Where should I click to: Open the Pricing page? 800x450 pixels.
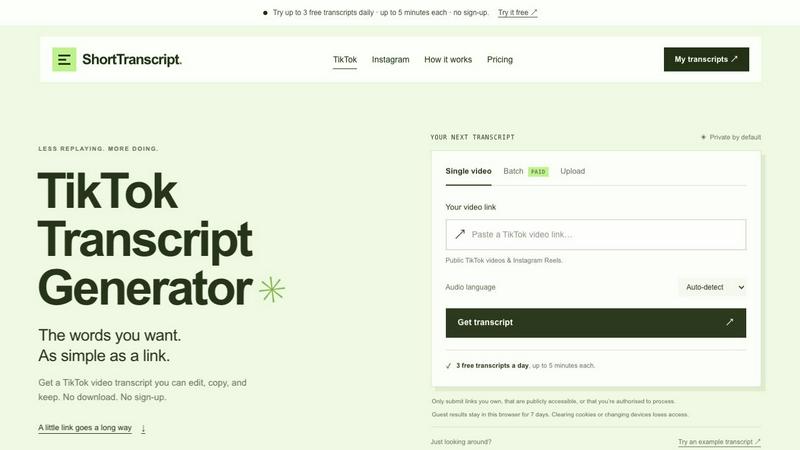point(499,59)
